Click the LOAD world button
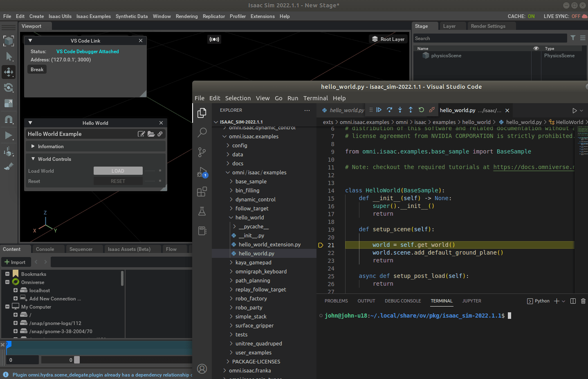The width and height of the screenshot is (588, 379). tap(118, 171)
